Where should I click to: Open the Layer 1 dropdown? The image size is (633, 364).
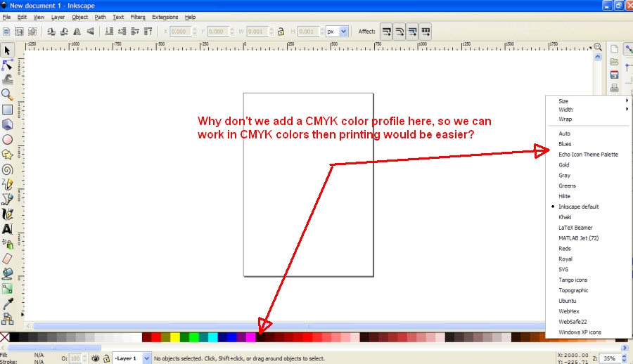(147, 358)
